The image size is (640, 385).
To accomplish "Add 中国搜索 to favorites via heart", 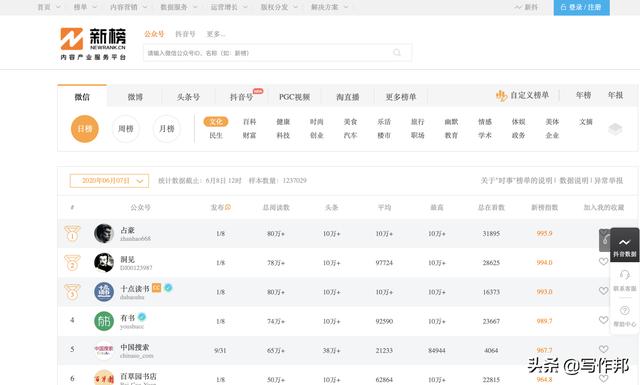I will tap(603, 349).
